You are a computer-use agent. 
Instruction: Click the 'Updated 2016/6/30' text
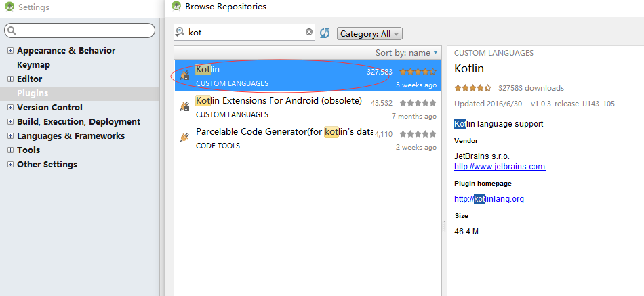tap(488, 104)
